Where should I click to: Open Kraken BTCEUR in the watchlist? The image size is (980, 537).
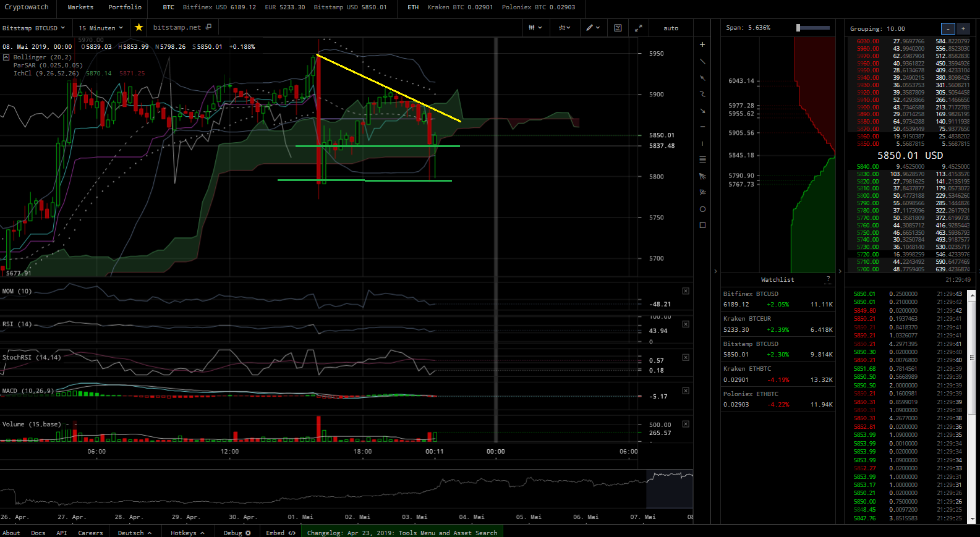coord(778,324)
